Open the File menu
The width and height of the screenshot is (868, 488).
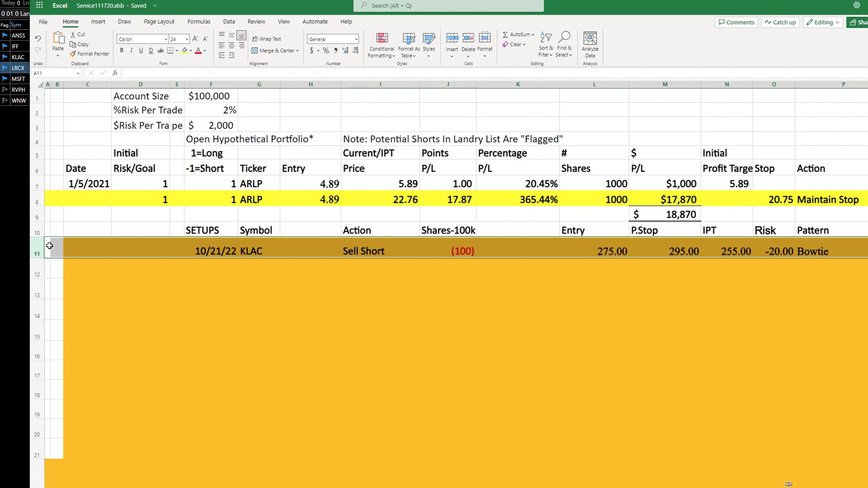tap(43, 22)
